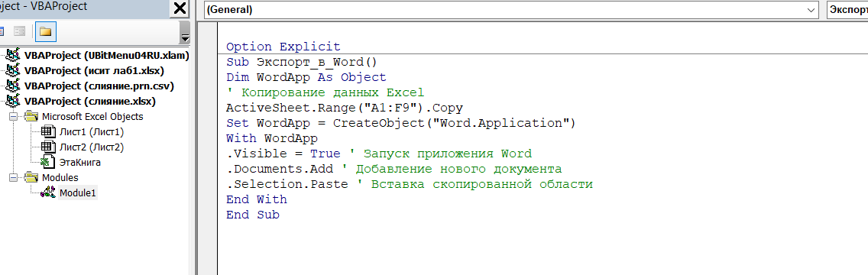The height and width of the screenshot is (275, 868).
Task: Toggle Folders view in Project Explorer
Action: click(x=45, y=31)
